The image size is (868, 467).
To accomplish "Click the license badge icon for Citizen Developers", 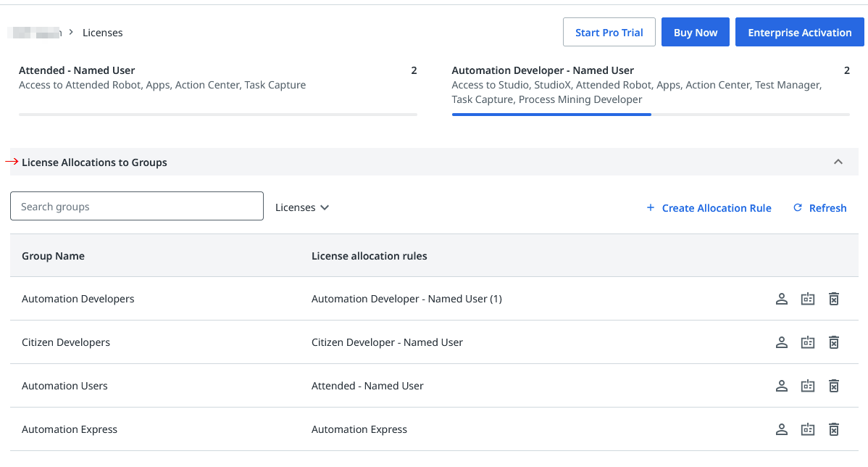I will (808, 342).
